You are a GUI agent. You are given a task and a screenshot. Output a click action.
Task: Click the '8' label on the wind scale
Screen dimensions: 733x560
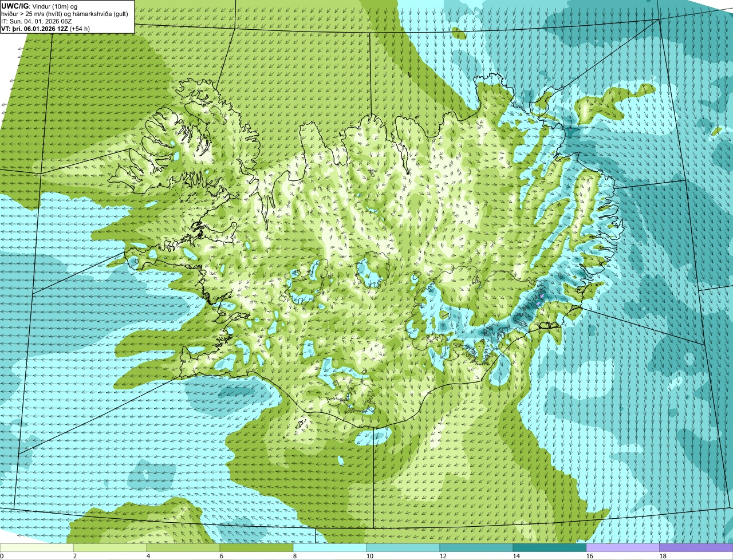(x=295, y=556)
